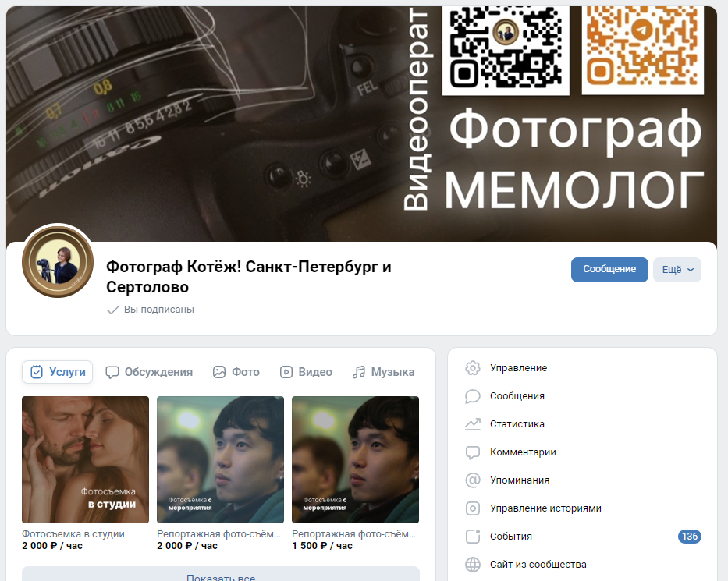Select the Статистика chart icon
The width and height of the screenshot is (728, 581).
(x=472, y=423)
